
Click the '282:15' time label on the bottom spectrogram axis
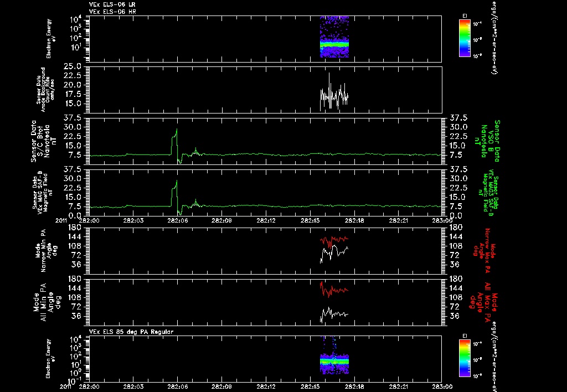click(x=310, y=386)
